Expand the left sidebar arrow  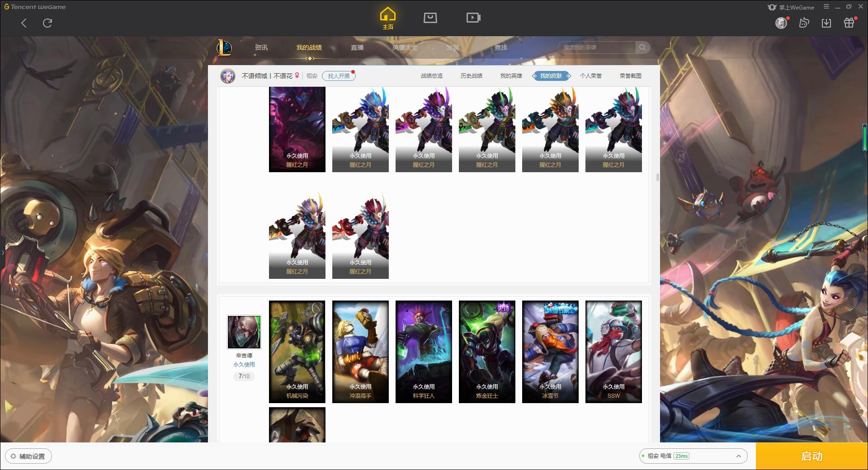point(2,252)
